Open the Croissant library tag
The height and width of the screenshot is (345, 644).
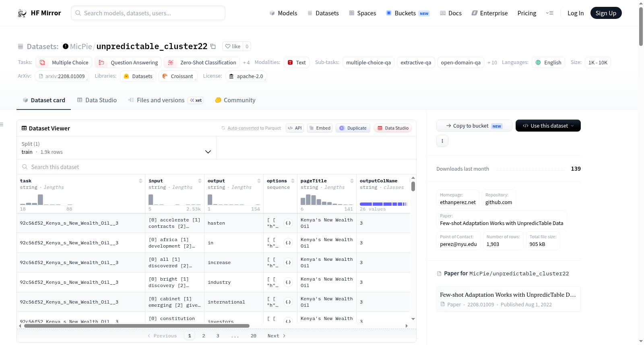(x=178, y=76)
